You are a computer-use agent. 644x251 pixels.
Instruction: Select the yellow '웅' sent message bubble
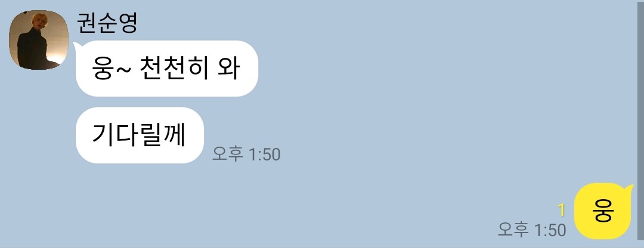pos(603,210)
